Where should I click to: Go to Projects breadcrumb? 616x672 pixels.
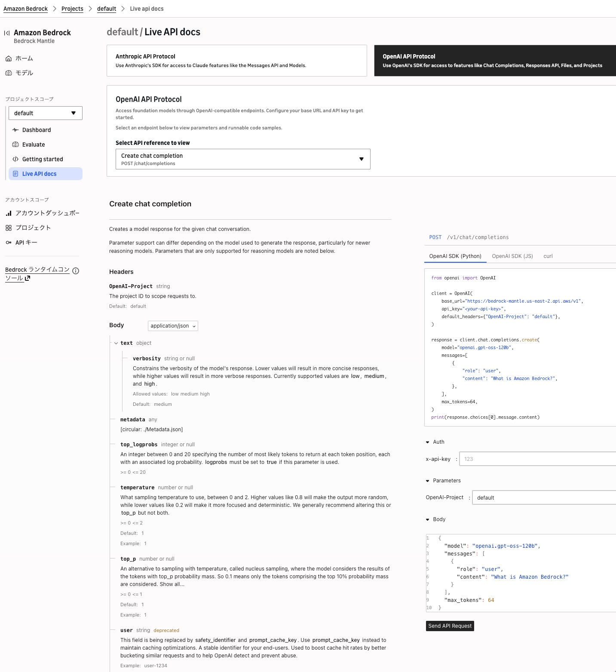pos(72,9)
